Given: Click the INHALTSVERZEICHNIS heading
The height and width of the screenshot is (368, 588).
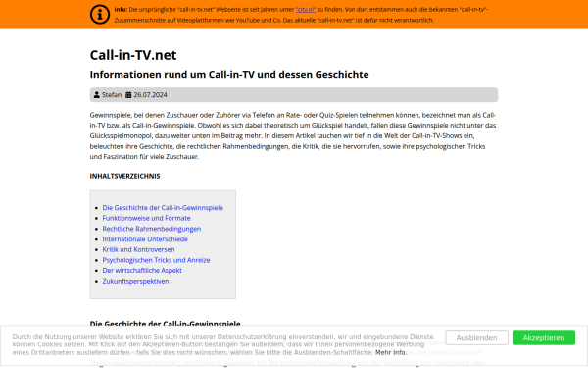Looking at the screenshot, I should click(124, 176).
